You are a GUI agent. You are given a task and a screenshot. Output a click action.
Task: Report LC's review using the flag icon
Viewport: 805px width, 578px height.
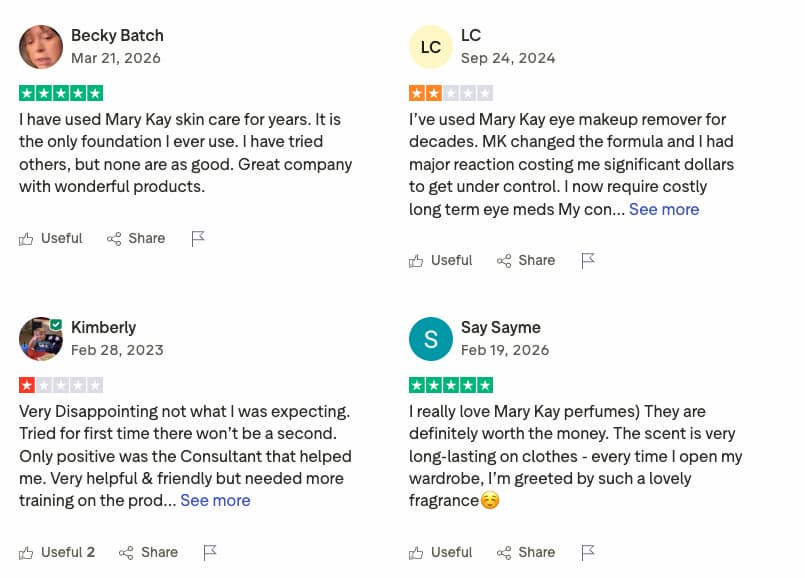[x=588, y=260]
